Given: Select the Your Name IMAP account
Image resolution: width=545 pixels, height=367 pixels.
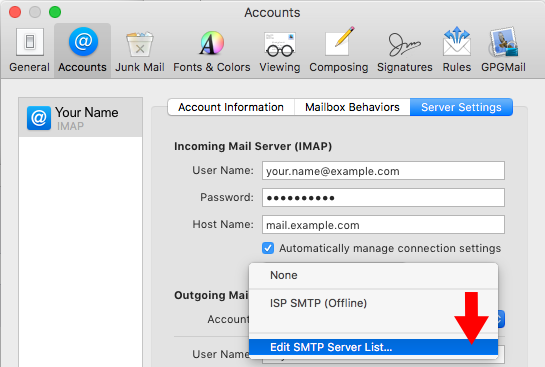Looking at the screenshot, I should point(81,118).
